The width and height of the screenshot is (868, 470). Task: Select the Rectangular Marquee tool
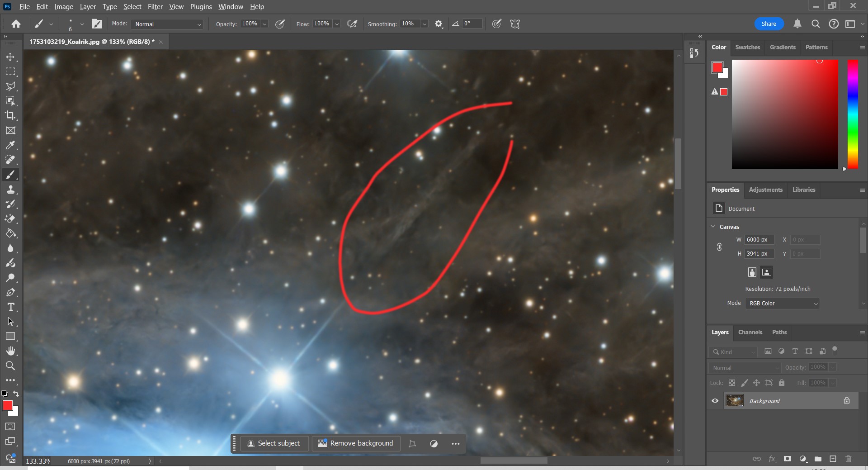(10, 71)
